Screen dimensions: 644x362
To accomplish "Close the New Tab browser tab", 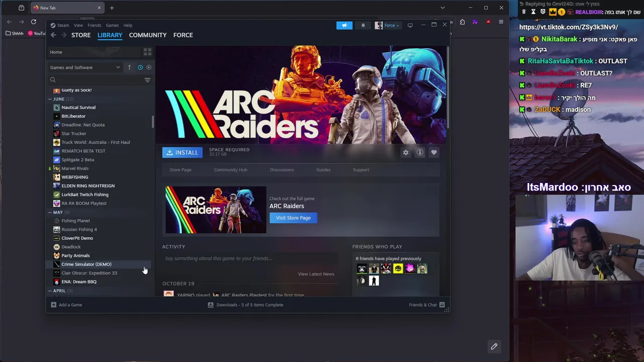I will 99,8.
